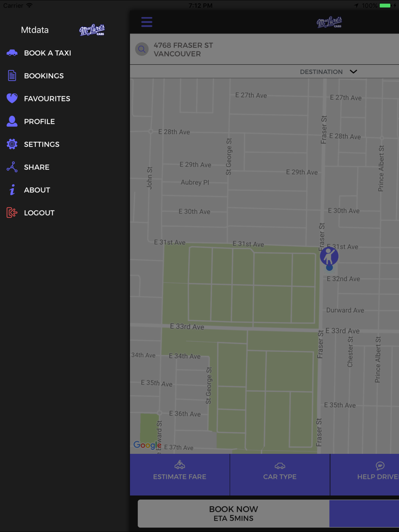
Task: Click the magnifier search icon by the address
Action: (x=142, y=49)
